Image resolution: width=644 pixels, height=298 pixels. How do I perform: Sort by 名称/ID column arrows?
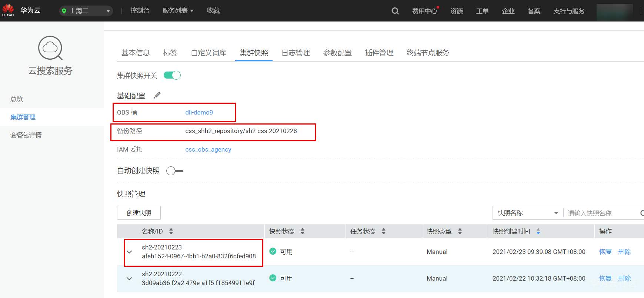171,231
